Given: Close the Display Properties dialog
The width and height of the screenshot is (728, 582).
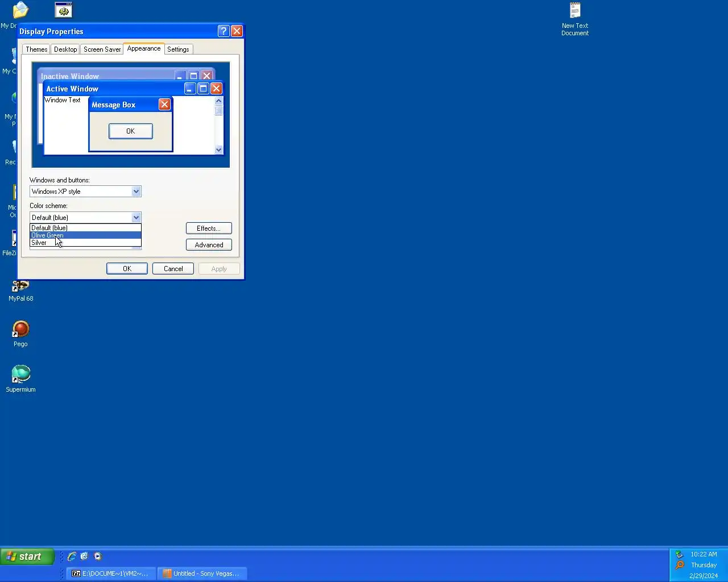Looking at the screenshot, I should coord(237,31).
